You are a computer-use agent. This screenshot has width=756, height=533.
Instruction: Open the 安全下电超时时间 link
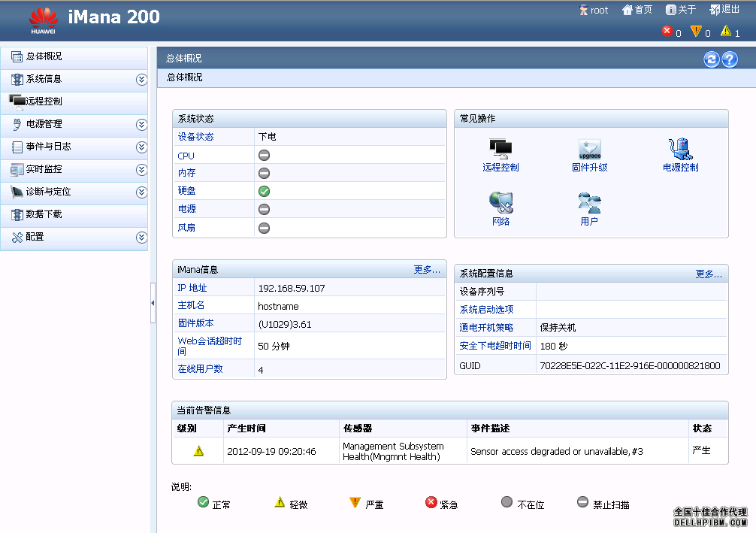495,345
